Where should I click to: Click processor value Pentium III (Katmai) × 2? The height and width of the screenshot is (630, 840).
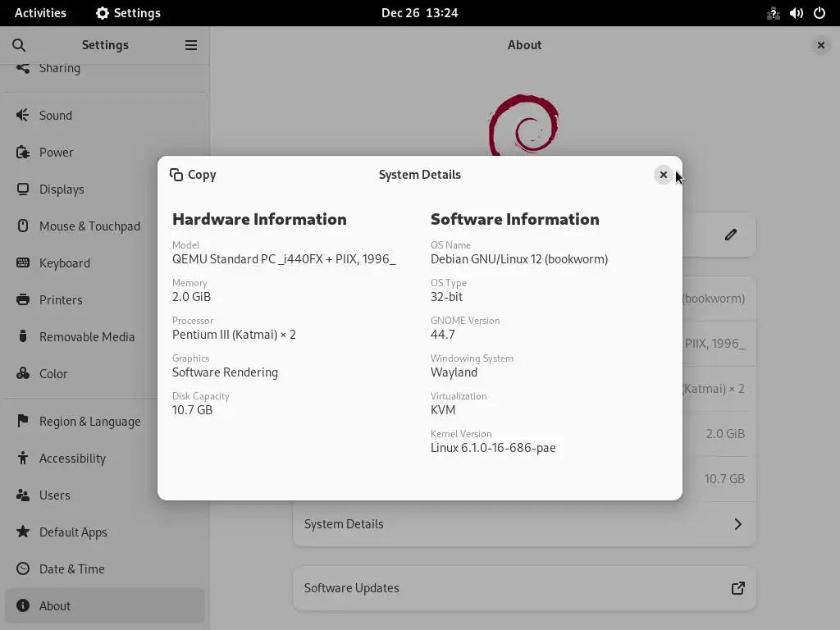click(x=234, y=335)
